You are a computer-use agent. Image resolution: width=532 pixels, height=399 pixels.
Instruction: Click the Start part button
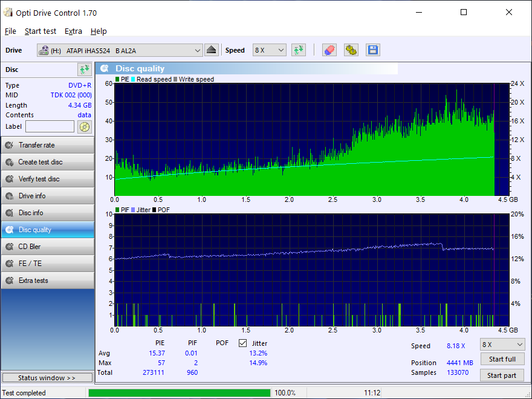click(502, 375)
